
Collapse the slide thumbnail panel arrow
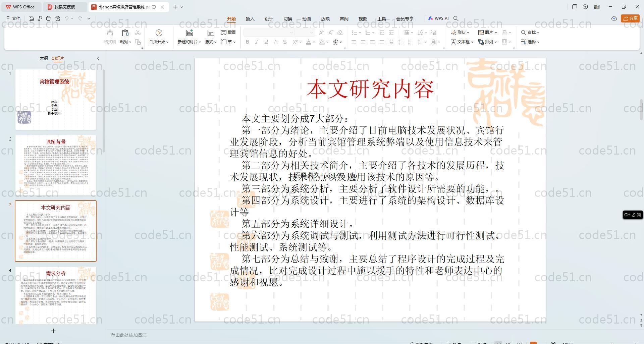coord(98,58)
